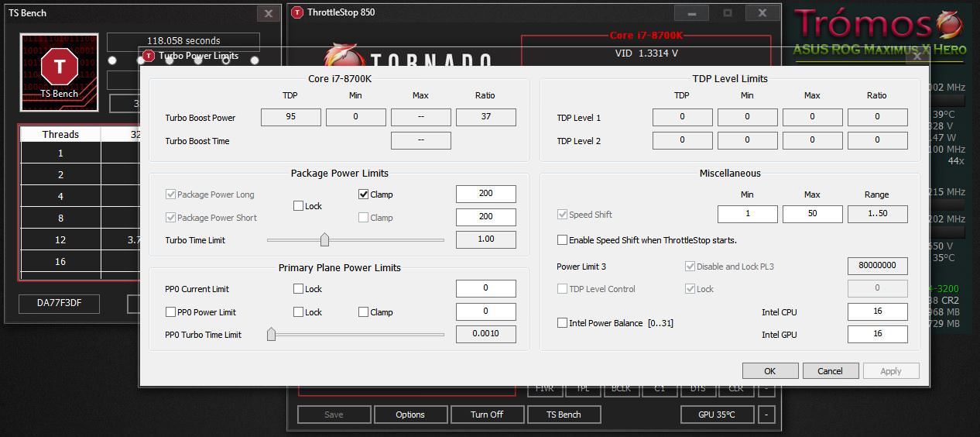The height and width of the screenshot is (437, 980).
Task: Click the DA77F3DF field in TS Bench
Action: pos(59,304)
